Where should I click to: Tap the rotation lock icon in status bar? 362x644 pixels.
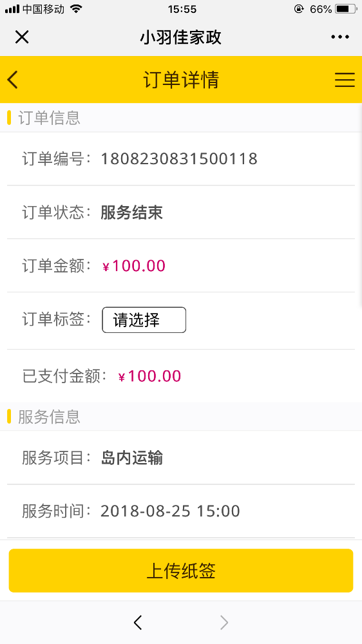click(x=299, y=8)
